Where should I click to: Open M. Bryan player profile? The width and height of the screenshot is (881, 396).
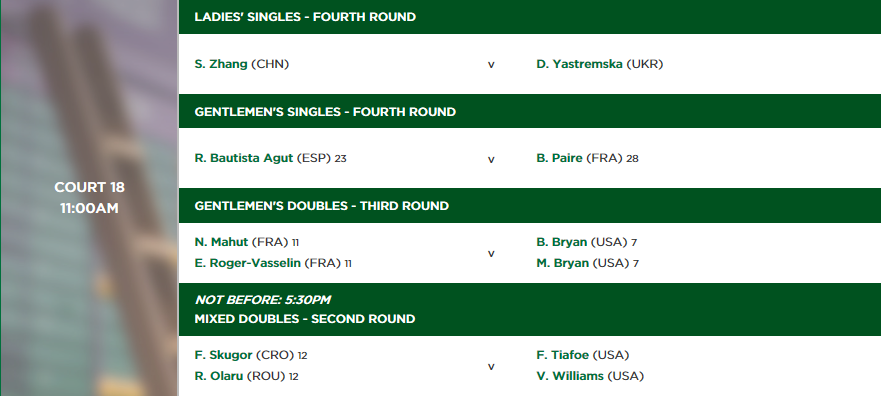(x=562, y=263)
